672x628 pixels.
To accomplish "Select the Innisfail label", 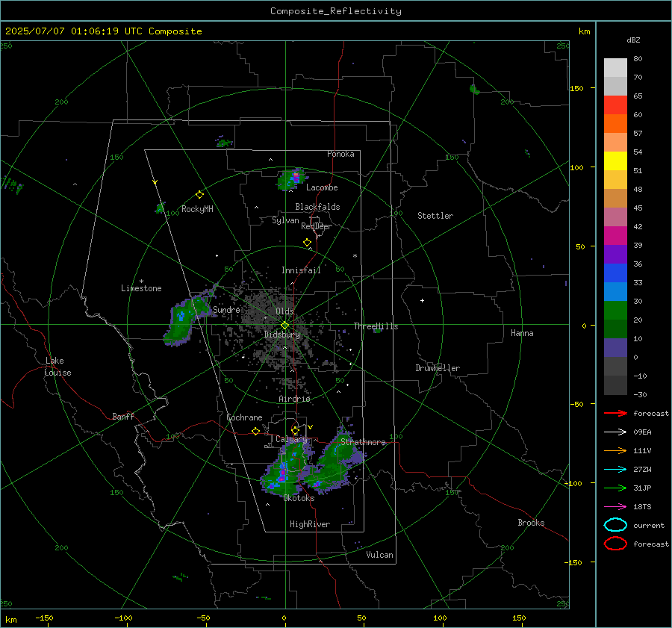I will tap(301, 270).
